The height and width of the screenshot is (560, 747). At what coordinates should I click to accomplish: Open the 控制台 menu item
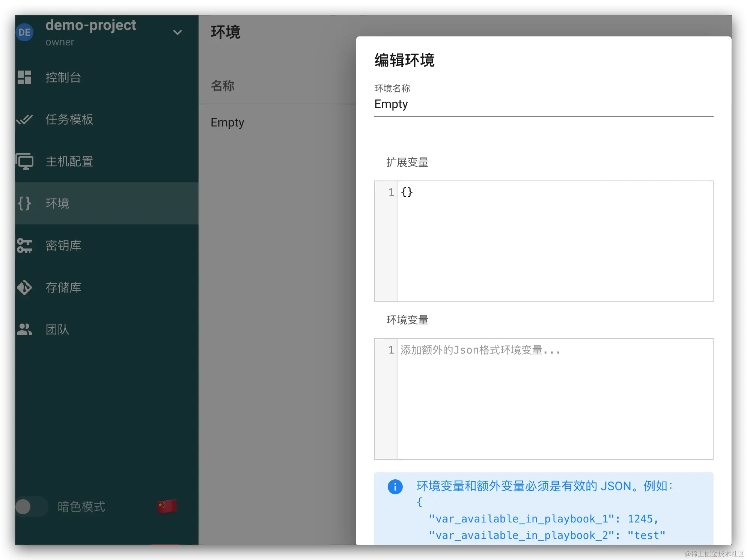point(63,77)
